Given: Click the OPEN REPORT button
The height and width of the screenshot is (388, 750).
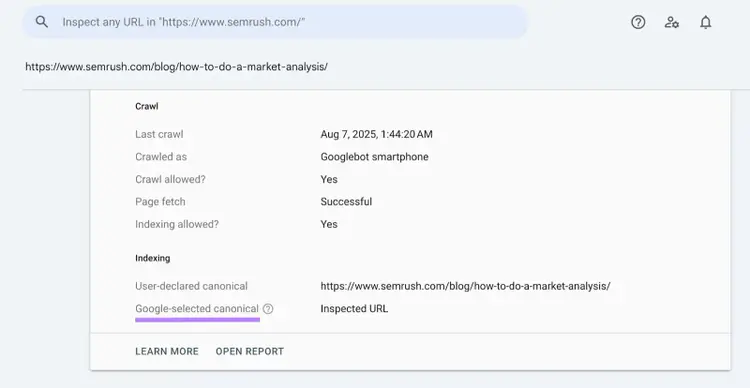Looking at the screenshot, I should [x=250, y=351].
